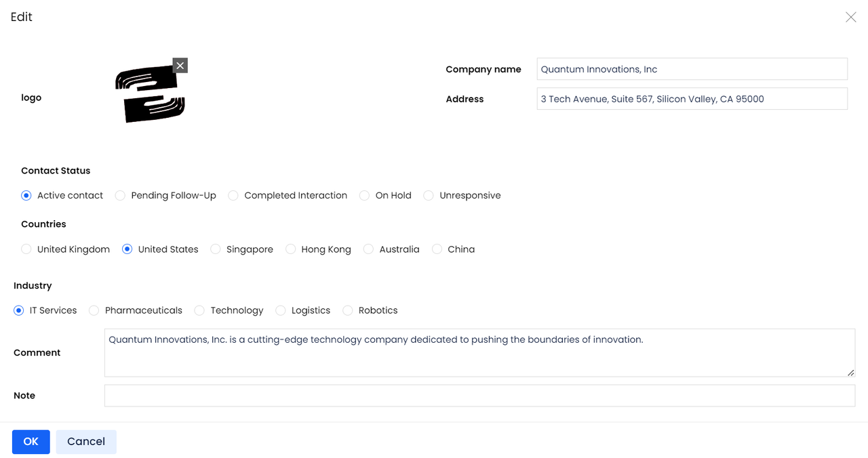Click the Edit dialog title

coord(22,17)
